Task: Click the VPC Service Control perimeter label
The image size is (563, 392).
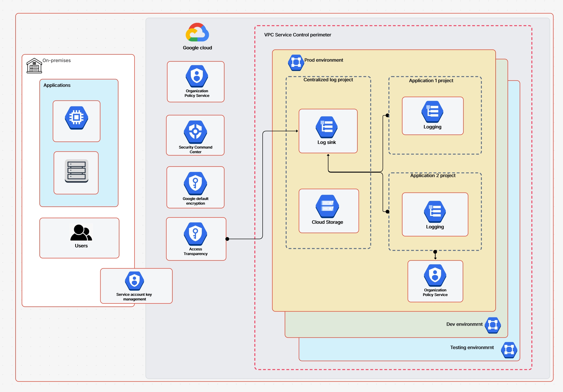Action: [297, 35]
